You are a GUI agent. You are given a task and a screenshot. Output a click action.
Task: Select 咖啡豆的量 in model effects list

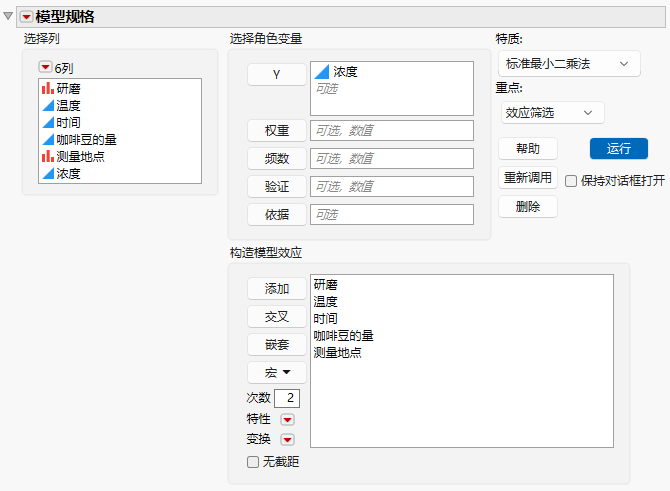point(344,336)
